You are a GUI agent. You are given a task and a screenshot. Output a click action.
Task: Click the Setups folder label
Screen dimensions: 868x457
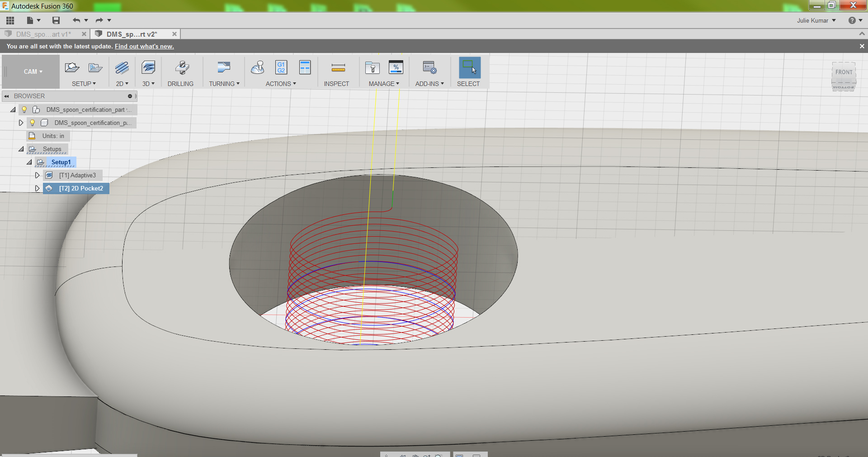click(x=52, y=149)
